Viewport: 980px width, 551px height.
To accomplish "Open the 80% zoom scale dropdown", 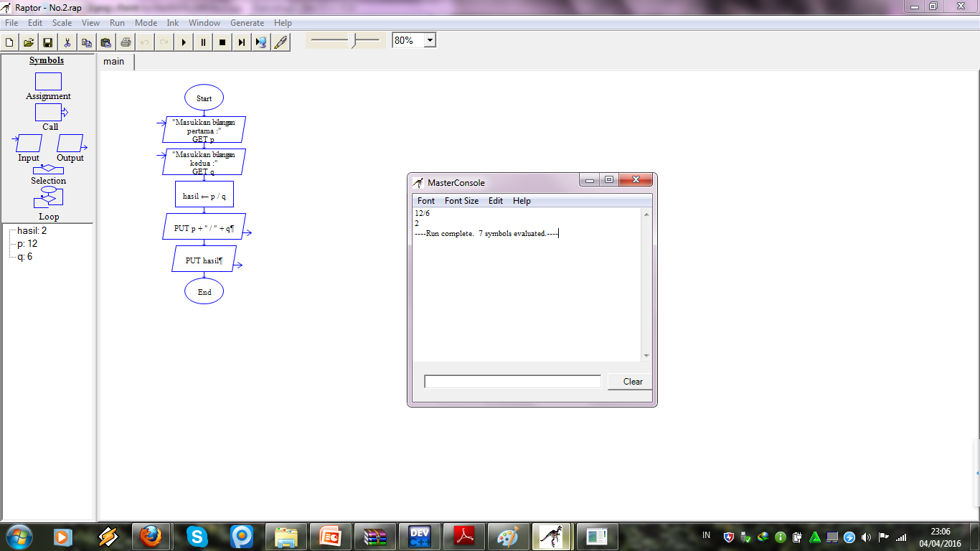I will point(430,41).
